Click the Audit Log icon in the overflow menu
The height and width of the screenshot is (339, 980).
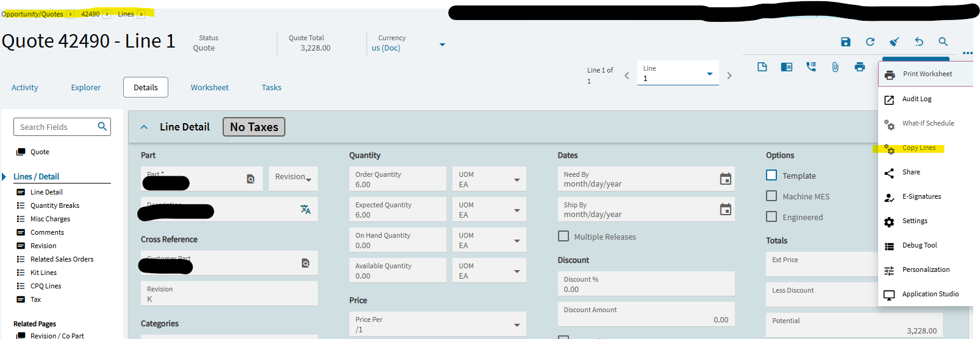889,99
